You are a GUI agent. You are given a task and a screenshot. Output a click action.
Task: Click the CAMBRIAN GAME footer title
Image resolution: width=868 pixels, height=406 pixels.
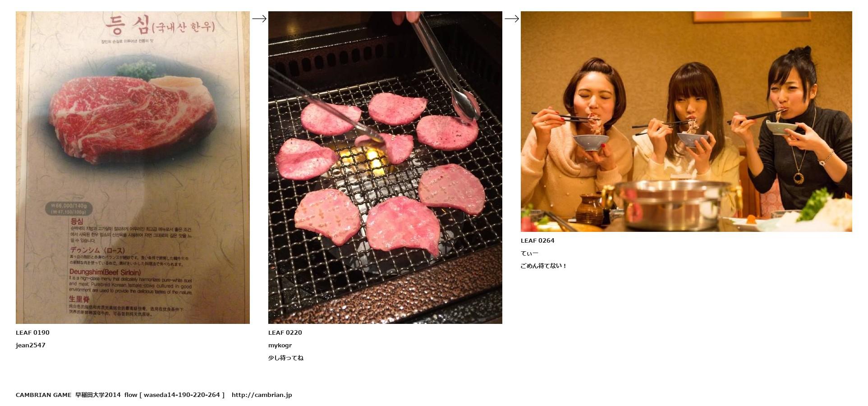[x=43, y=395]
